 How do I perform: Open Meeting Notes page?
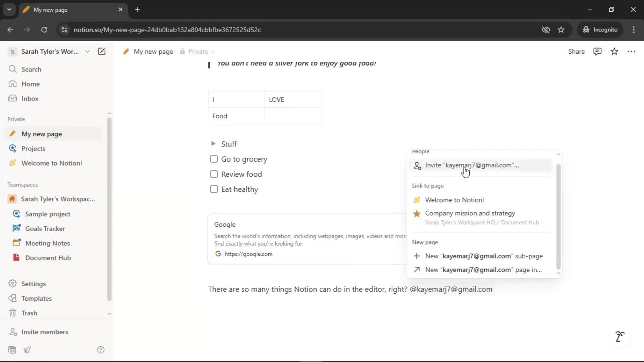coord(53,243)
